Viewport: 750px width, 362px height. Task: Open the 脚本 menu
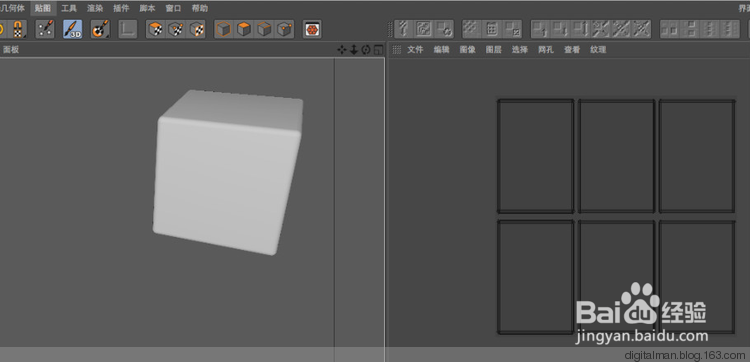point(147,9)
